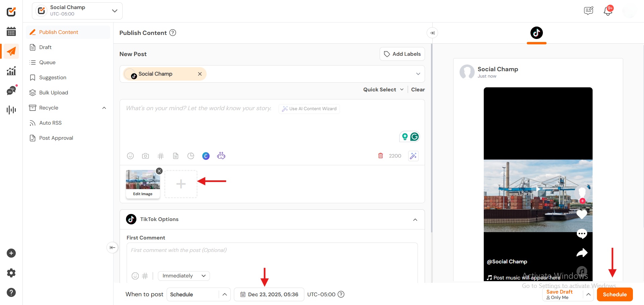Click the orange Schedule button
644x305 pixels.
[x=614, y=295]
